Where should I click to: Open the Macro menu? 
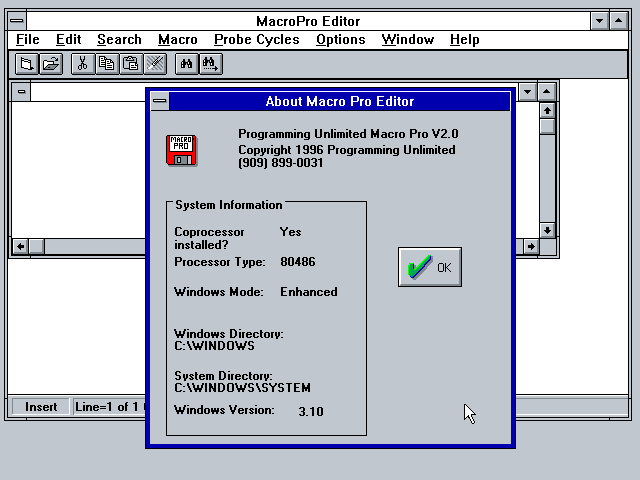tap(178, 40)
